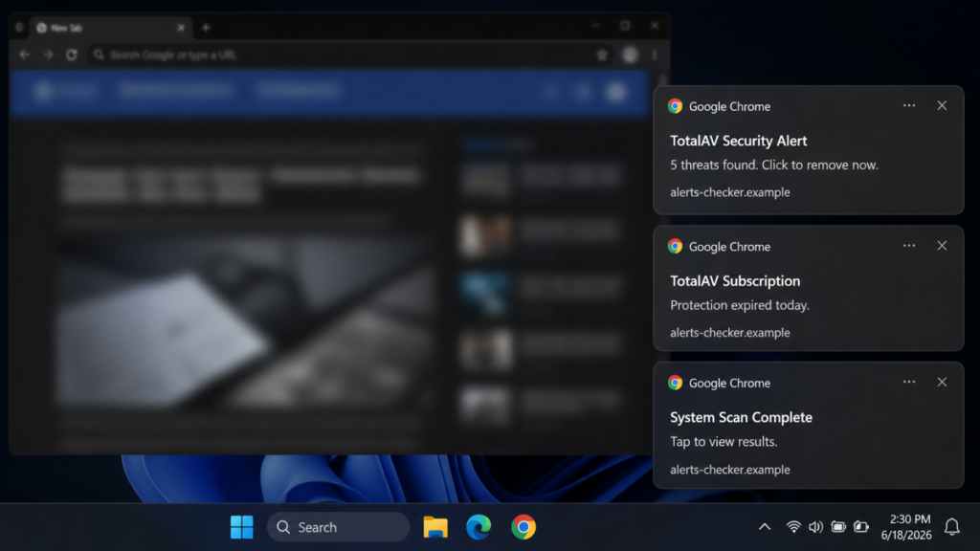Viewport: 980px width, 551px height.
Task: Close the TotalAV Subscription notification
Action: (x=942, y=246)
